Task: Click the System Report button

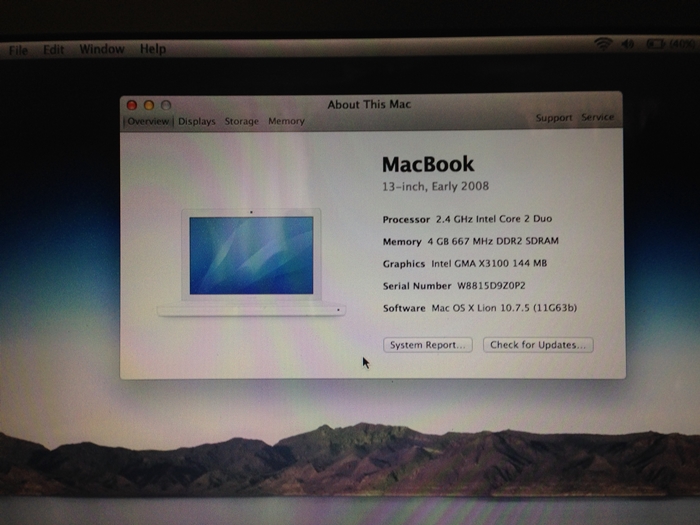Action: (428, 345)
